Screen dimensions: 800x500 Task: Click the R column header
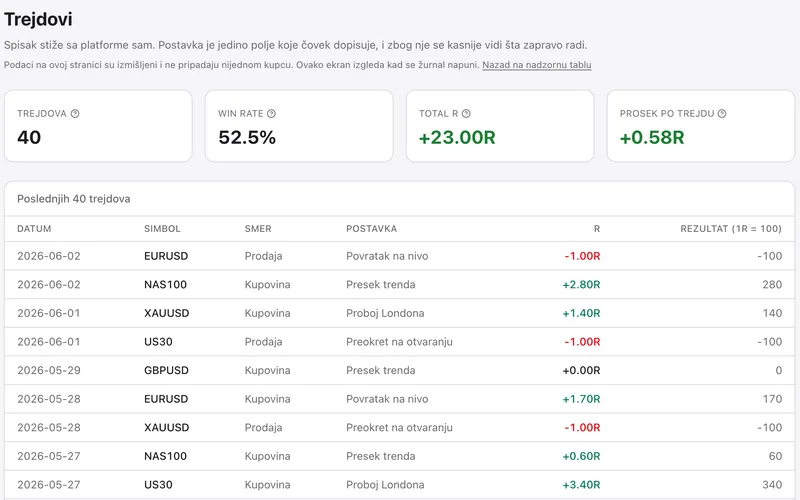pyautogui.click(x=597, y=229)
